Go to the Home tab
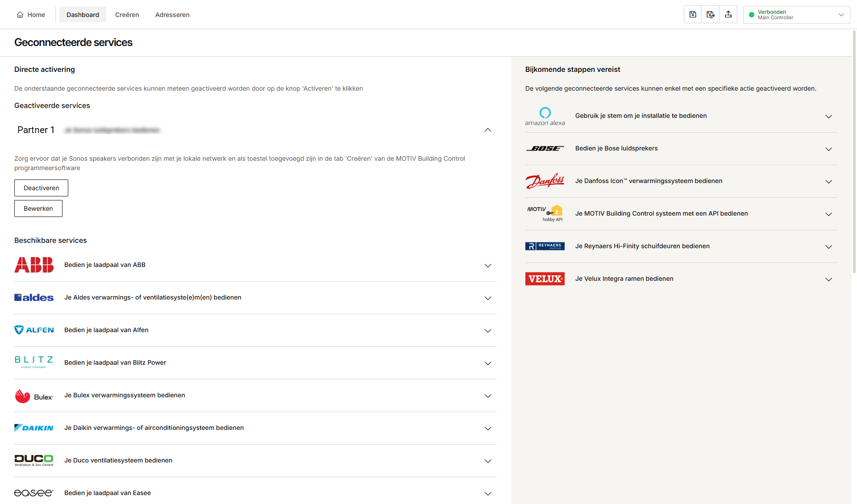Screen dimensions: 857x504 tap(31, 15)
